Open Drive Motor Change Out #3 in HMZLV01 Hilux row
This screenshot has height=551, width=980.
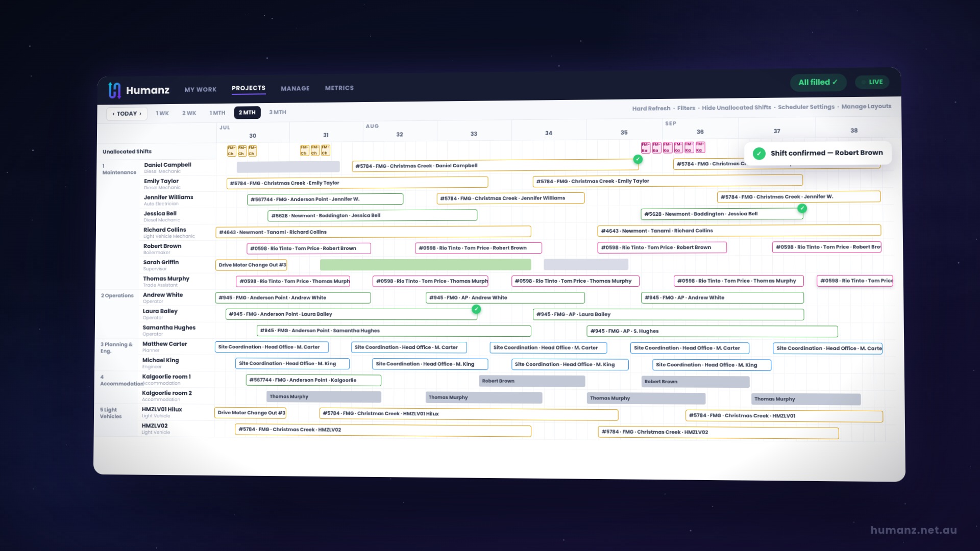251,413
